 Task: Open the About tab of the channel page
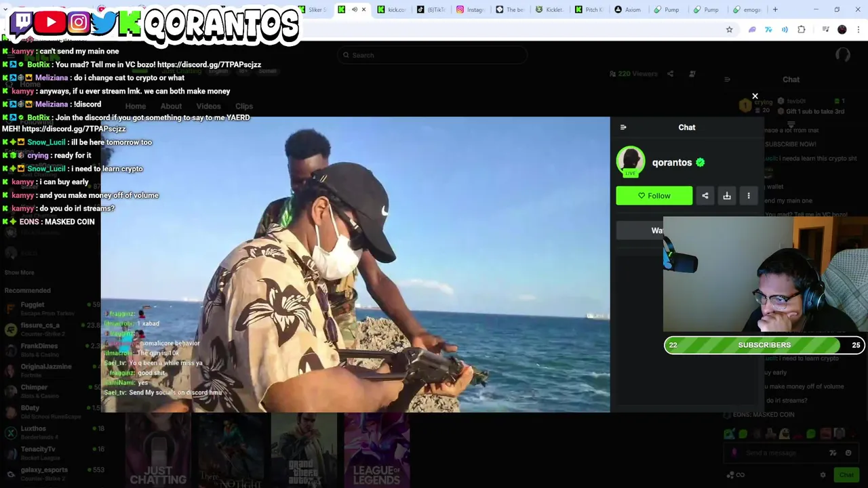click(171, 106)
